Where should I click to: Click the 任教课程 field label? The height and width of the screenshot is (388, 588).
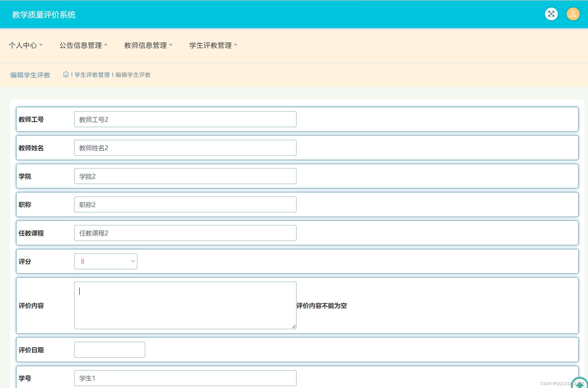click(x=31, y=233)
